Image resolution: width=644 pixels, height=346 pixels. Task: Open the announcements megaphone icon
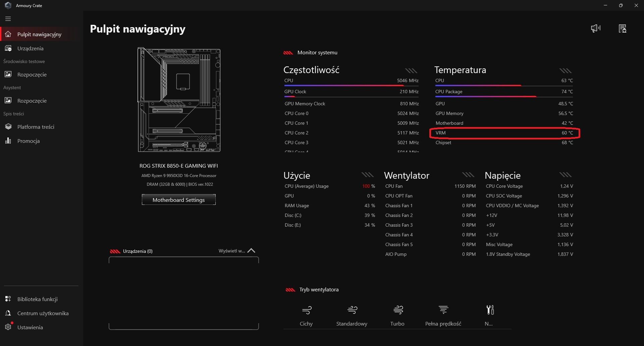596,28
